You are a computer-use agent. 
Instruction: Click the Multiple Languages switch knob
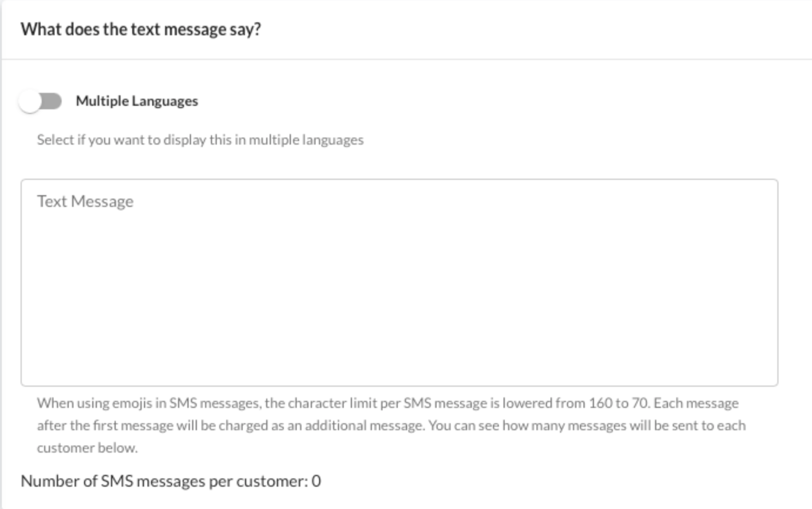[x=32, y=101]
